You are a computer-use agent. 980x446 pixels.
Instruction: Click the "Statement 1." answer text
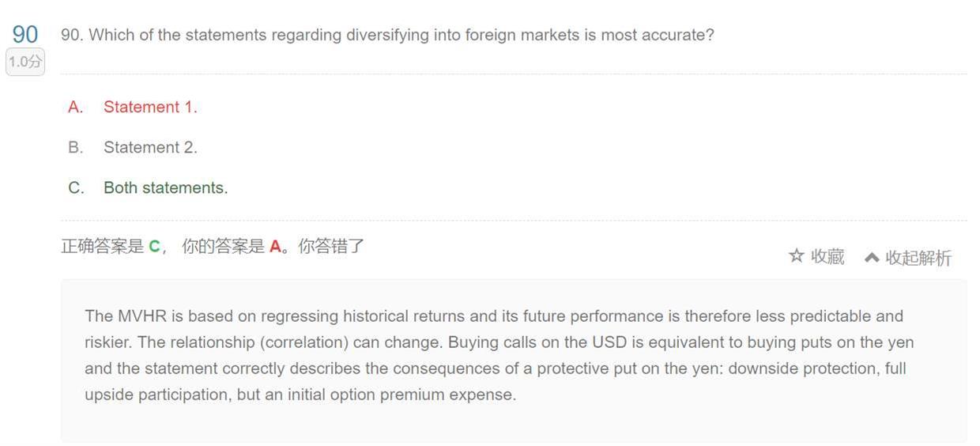tap(150, 108)
